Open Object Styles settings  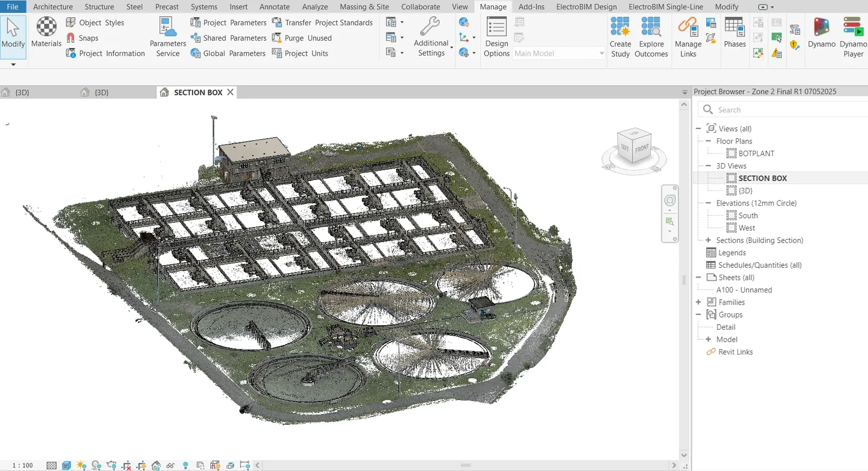pos(95,22)
